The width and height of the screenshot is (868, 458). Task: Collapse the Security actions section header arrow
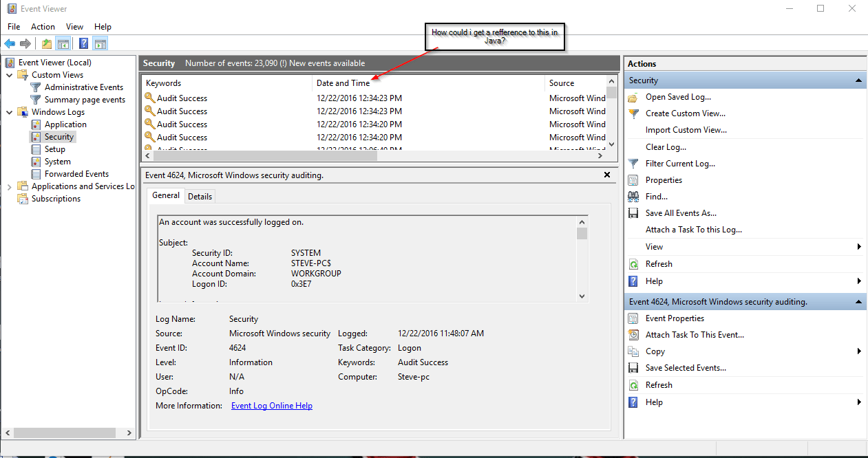(858, 80)
